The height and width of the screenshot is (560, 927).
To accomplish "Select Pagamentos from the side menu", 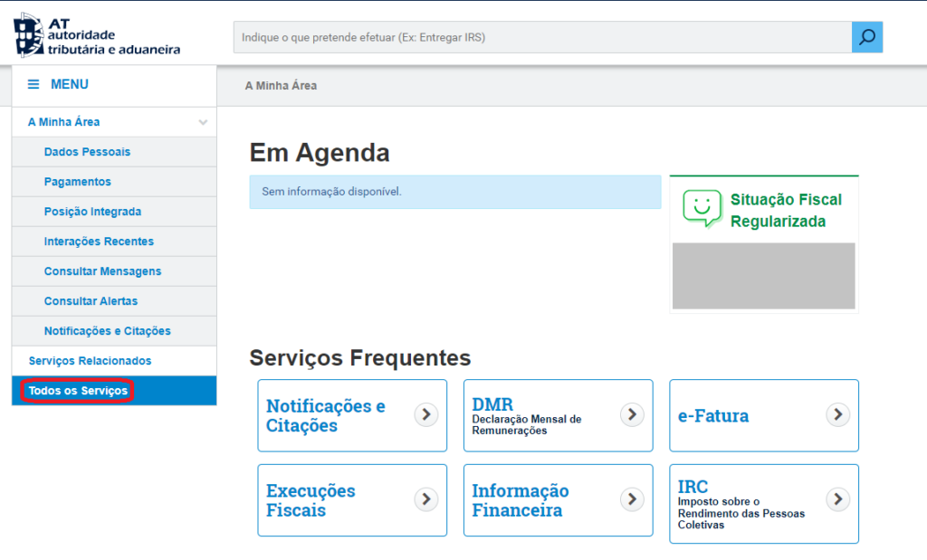I will pyautogui.click(x=77, y=182).
